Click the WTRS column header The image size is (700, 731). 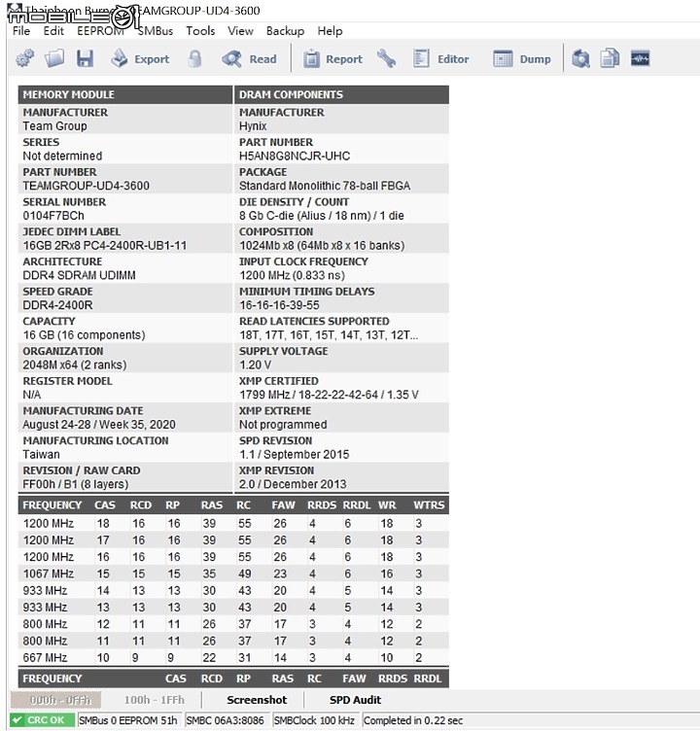[x=429, y=505]
